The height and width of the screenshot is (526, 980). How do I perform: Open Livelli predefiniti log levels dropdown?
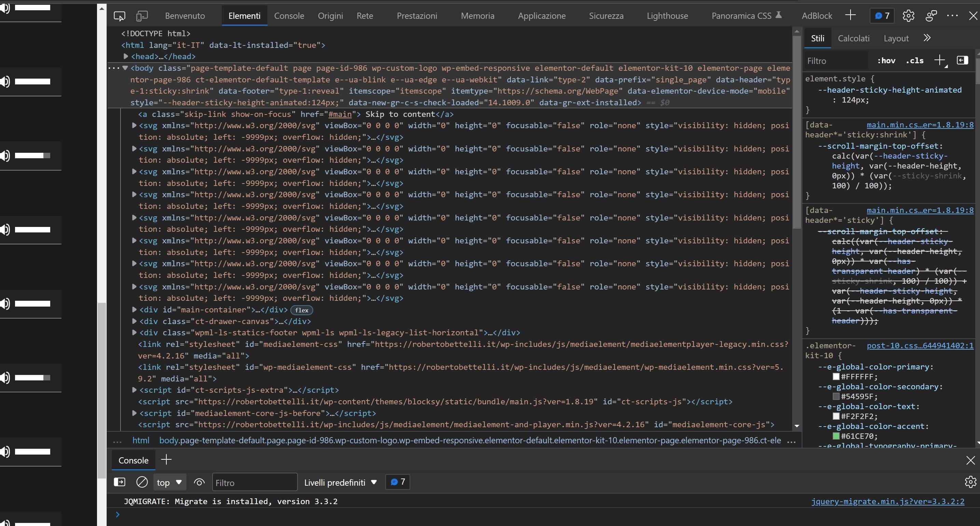(341, 482)
